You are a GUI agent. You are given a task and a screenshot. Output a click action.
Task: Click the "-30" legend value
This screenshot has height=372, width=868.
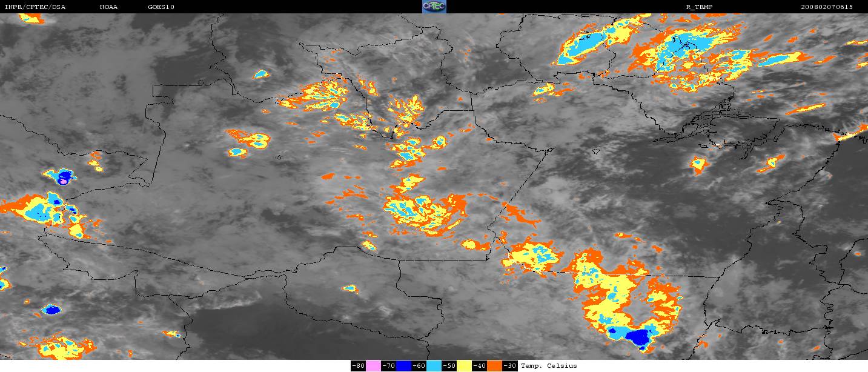[x=509, y=366]
